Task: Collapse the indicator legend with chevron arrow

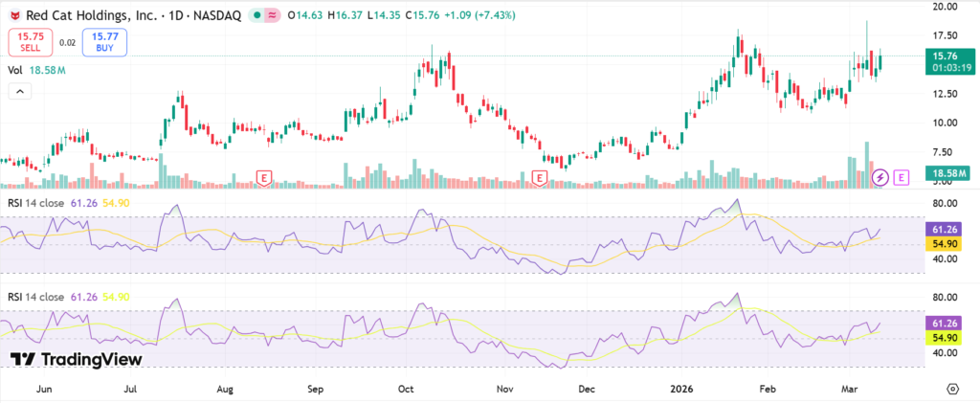Action: point(20,91)
